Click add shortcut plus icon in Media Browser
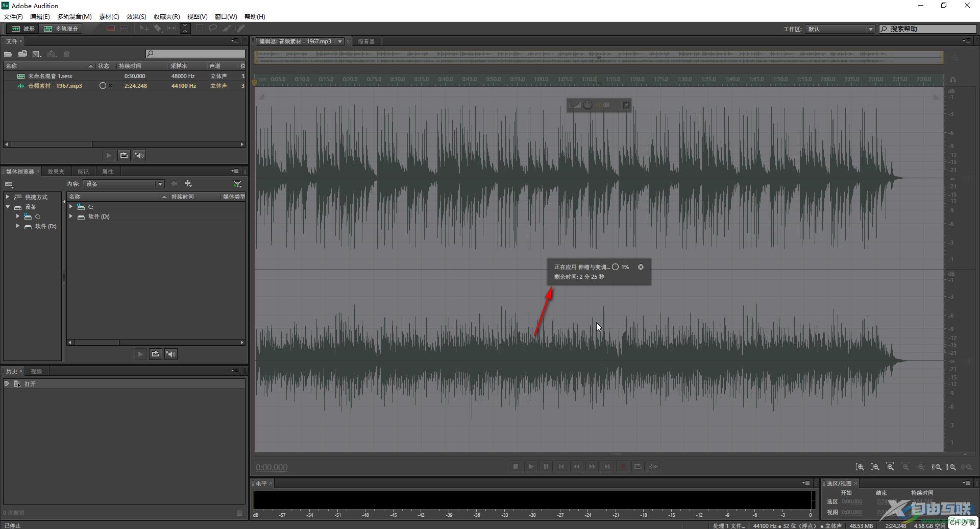The image size is (980, 529). click(x=188, y=184)
